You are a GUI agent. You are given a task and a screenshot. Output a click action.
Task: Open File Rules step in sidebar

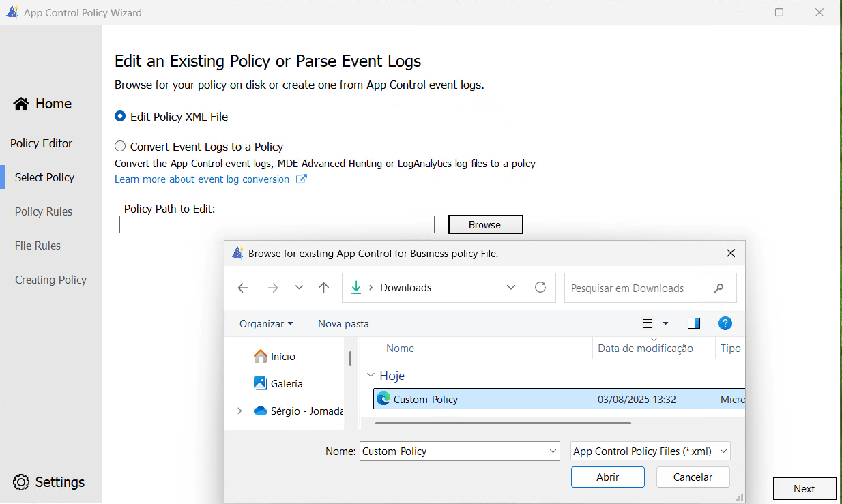[38, 246]
